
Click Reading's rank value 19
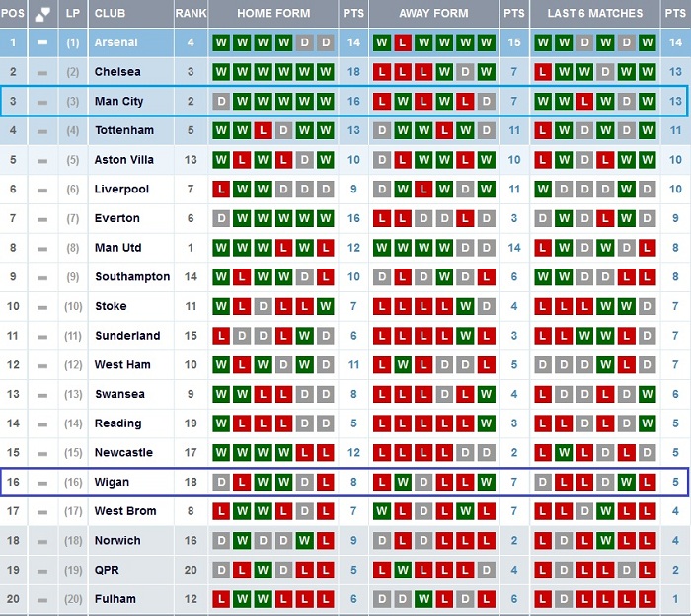coord(191,423)
